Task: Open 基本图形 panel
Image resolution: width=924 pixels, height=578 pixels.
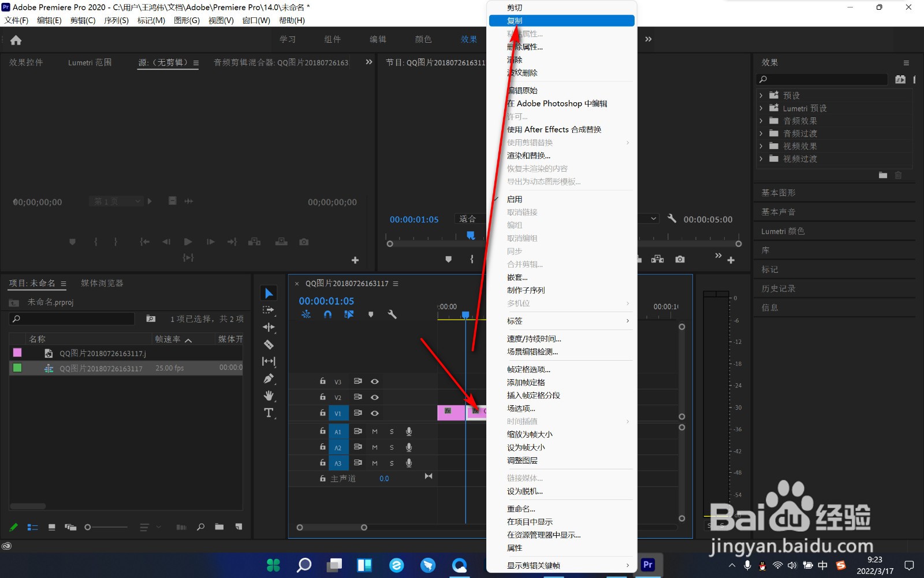Action: [x=778, y=192]
